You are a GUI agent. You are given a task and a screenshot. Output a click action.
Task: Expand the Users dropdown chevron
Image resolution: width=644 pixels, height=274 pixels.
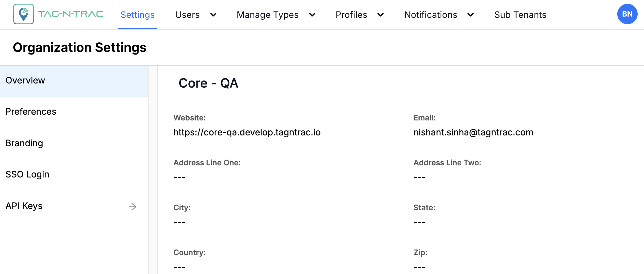click(213, 15)
